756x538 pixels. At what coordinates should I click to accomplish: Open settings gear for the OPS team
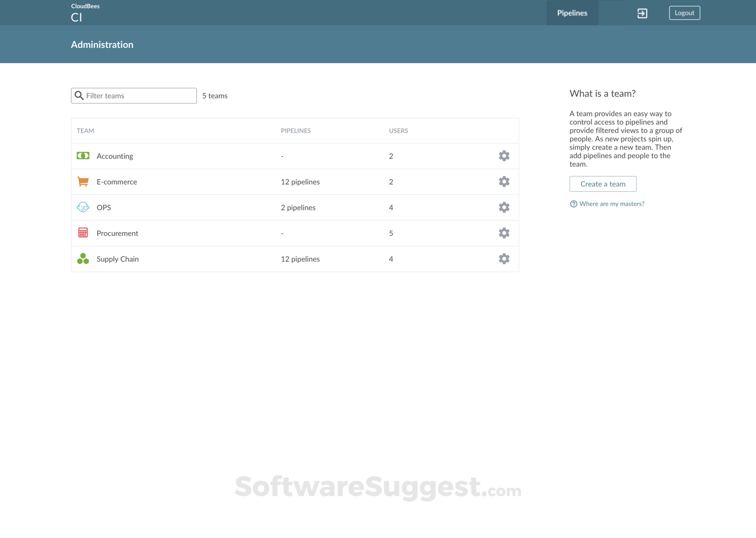(x=504, y=207)
